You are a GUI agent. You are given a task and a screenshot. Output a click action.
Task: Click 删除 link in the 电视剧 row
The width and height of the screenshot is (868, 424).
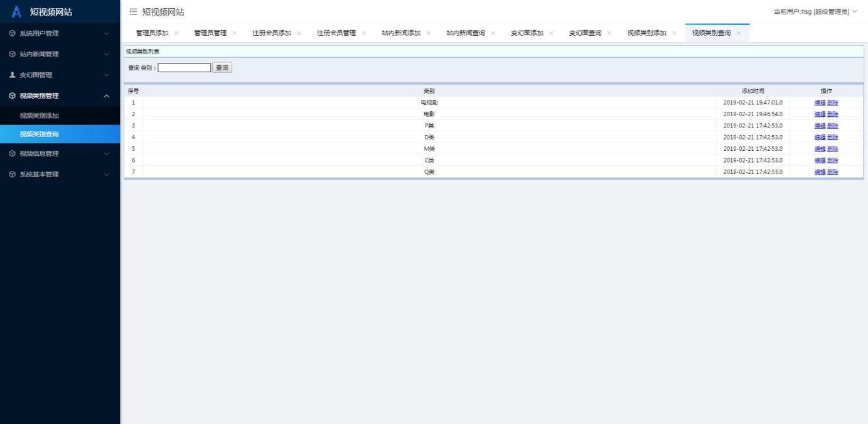pos(832,102)
